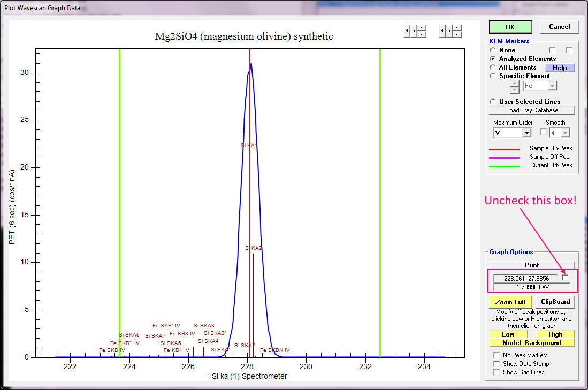Screen dimensions: 588x390
Task: Click down arrow in the first spinner group
Action: (x=422, y=34)
